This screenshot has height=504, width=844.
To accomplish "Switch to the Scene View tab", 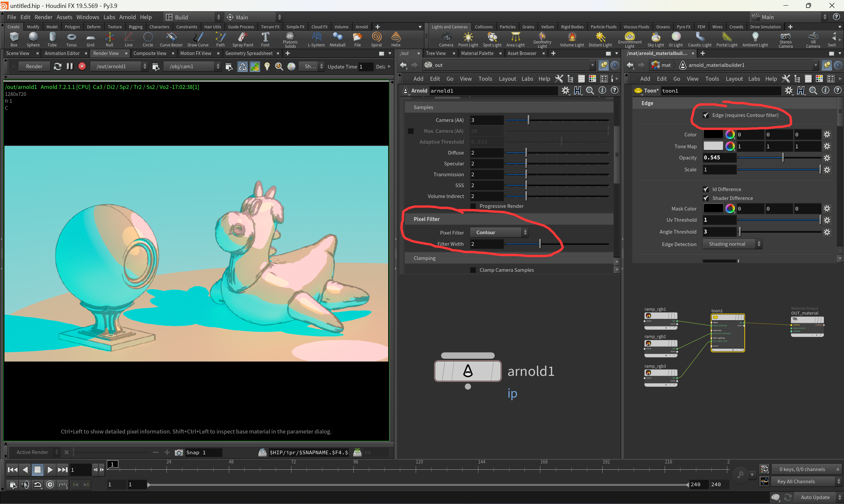I will [x=18, y=53].
